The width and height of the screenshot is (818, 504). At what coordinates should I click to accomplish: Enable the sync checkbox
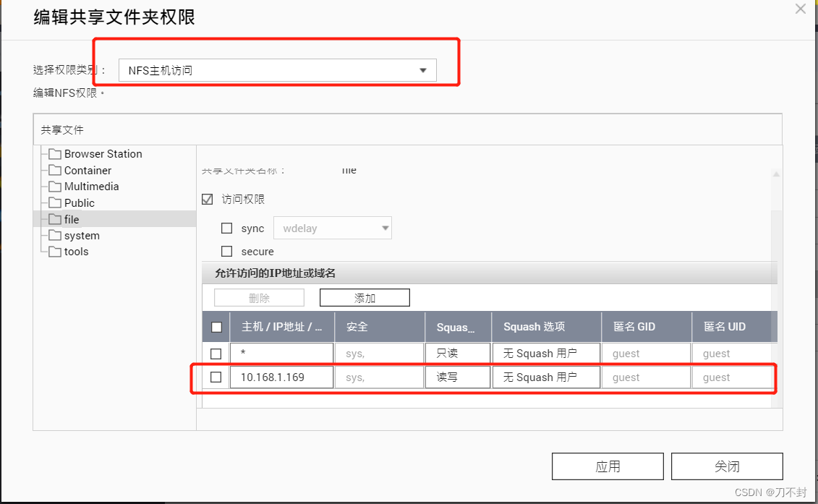tap(227, 228)
